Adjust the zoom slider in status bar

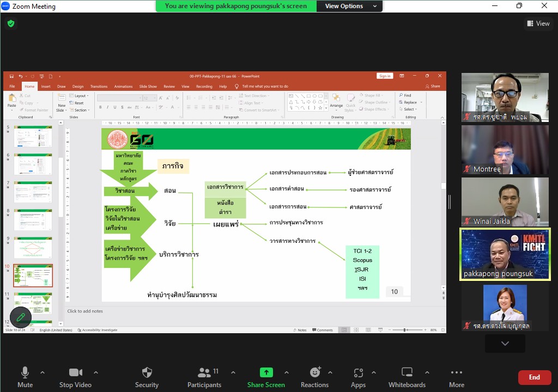click(405, 330)
